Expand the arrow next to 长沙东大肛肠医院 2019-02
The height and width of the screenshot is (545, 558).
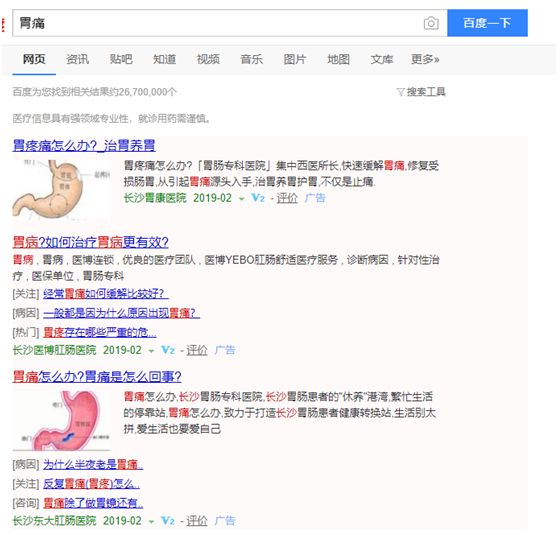[x=151, y=522]
